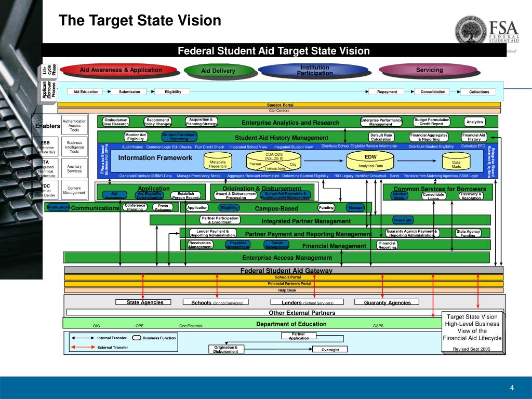Select the Monitor Aid Eligibility function

pyautogui.click(x=136, y=137)
